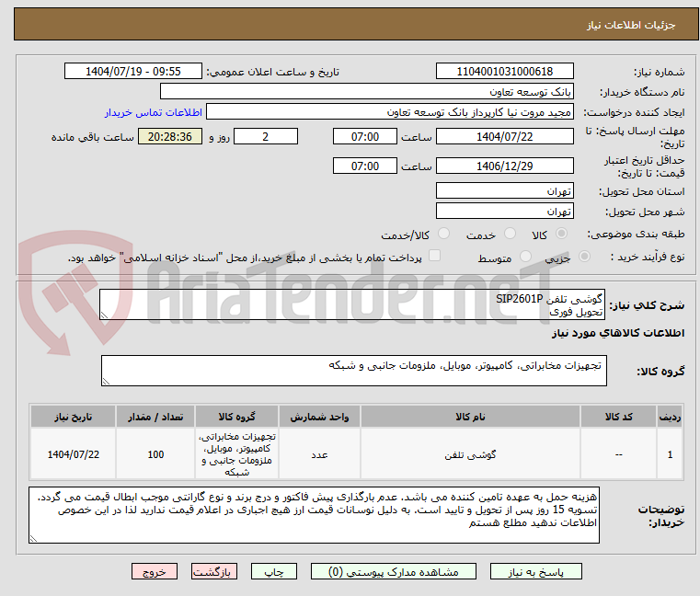Click the 'چاپ' print button

274,572
